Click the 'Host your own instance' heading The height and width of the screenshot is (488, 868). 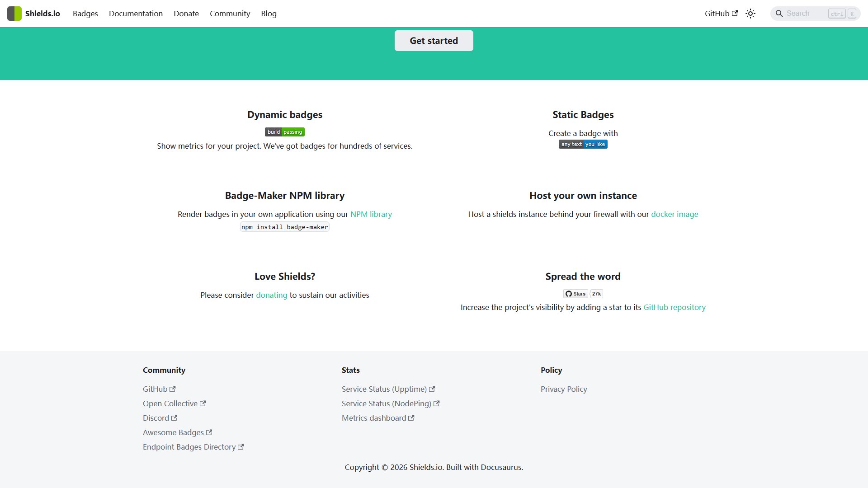[583, 196]
